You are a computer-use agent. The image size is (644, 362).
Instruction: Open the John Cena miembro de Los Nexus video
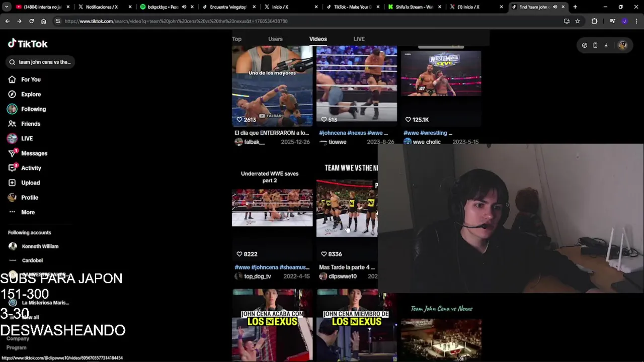point(356,325)
